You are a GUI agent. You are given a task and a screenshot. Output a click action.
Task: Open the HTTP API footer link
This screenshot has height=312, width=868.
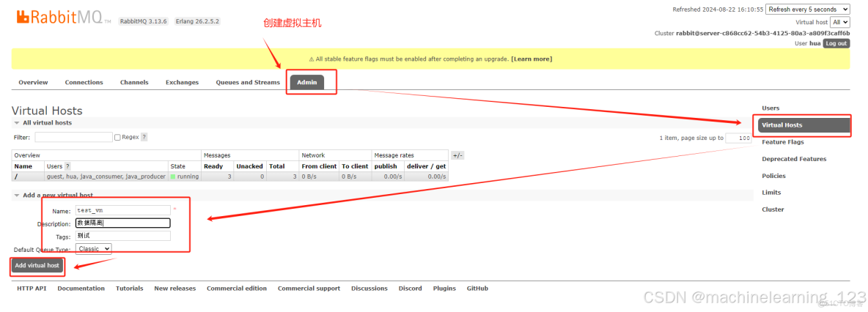32,289
